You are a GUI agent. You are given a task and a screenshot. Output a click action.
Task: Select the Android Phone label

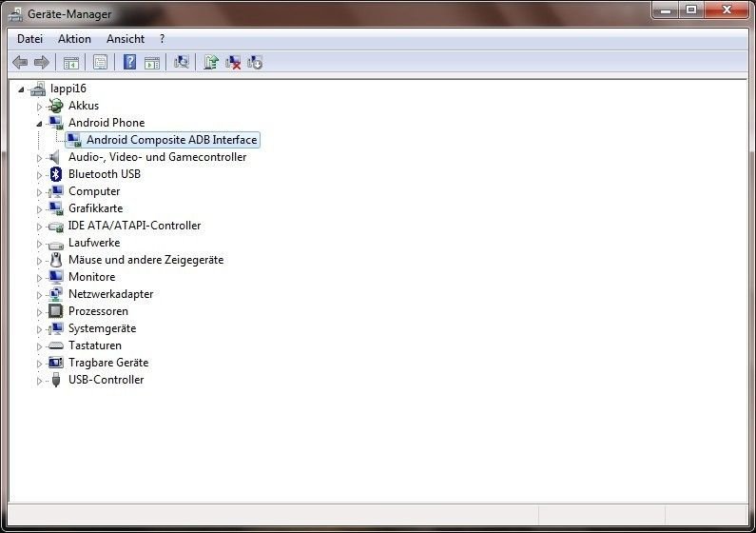click(x=107, y=123)
